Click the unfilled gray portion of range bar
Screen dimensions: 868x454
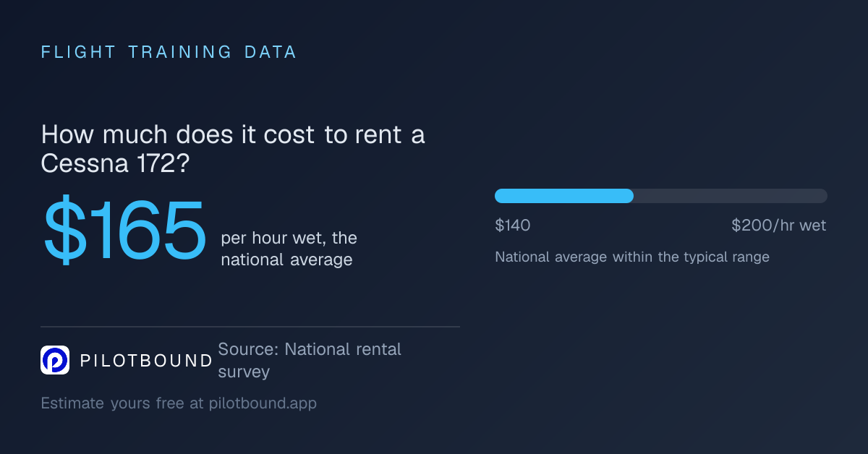(x=731, y=196)
